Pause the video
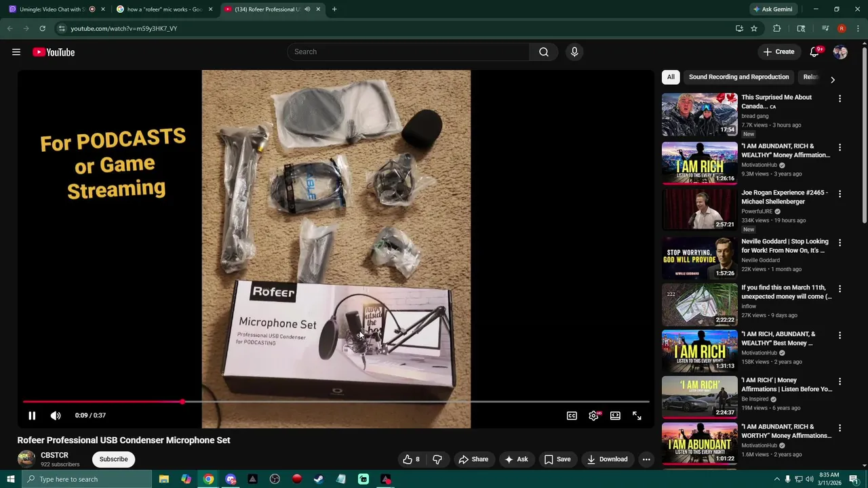868x488 pixels. [x=32, y=415]
